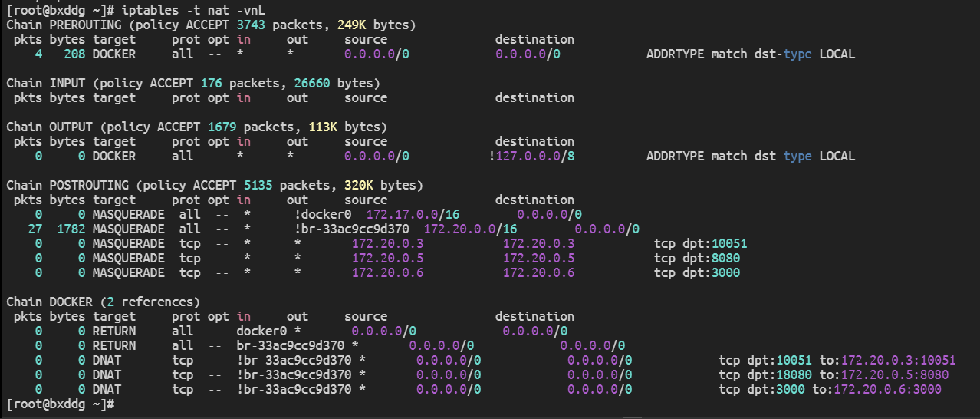Click the 172.17.0.0/16 source address
Viewport: 980px width, 419px height.
click(x=413, y=214)
